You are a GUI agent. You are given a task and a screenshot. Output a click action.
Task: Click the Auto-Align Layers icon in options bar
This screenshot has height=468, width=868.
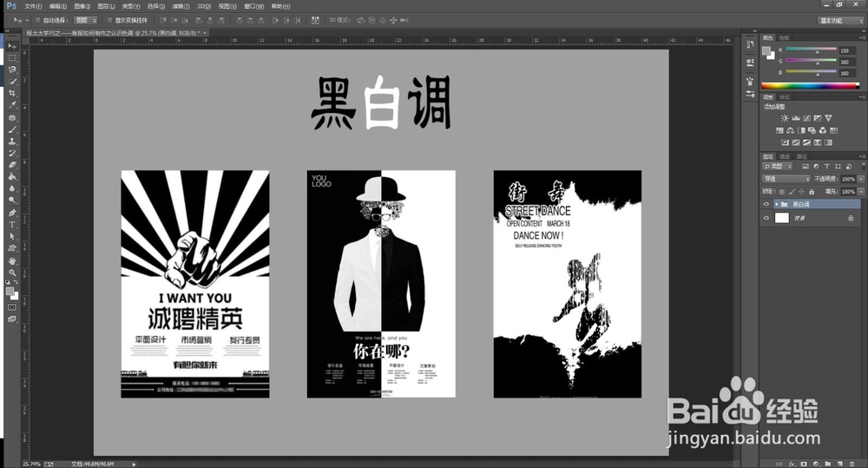315,21
